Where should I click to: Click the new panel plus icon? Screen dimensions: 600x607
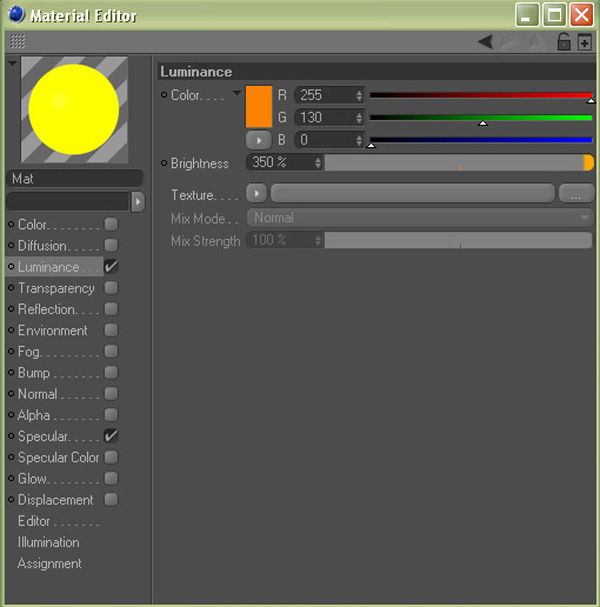point(585,42)
